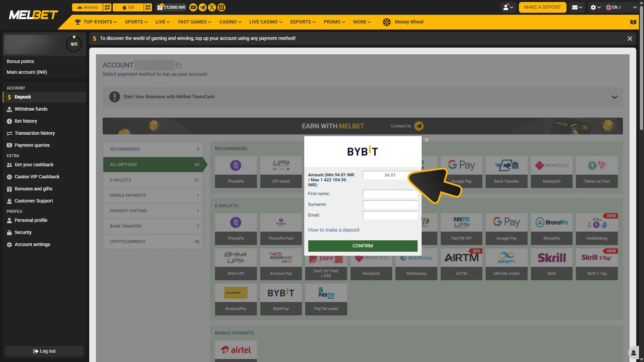644x362 pixels.
Task: Select the RECOMMENDED payment category
Action: 153,149
